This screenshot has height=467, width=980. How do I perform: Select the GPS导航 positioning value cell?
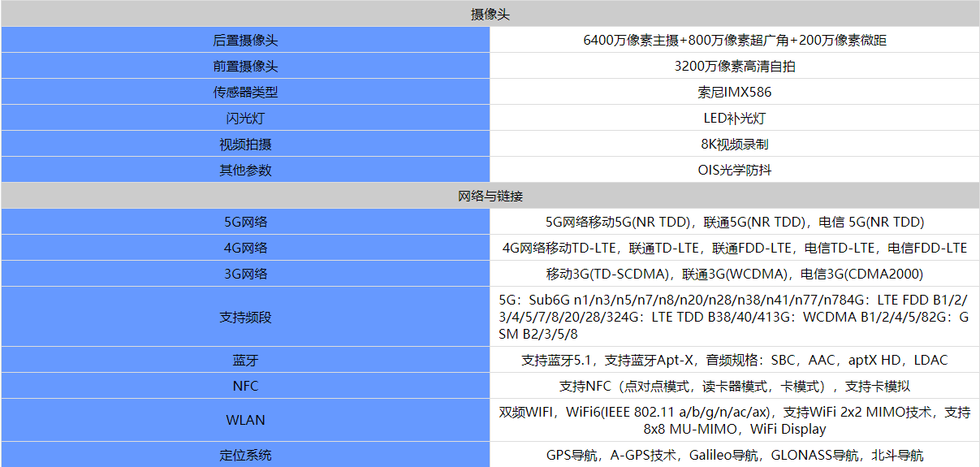click(x=735, y=455)
